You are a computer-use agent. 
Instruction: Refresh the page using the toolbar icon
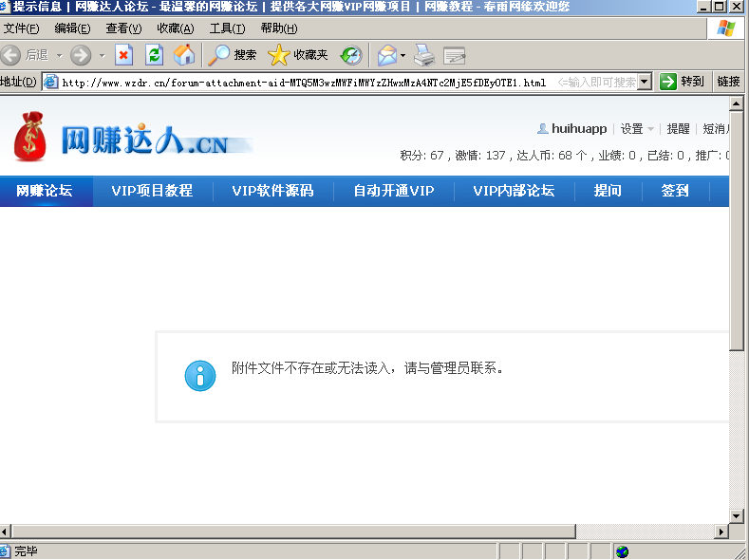pos(154,55)
